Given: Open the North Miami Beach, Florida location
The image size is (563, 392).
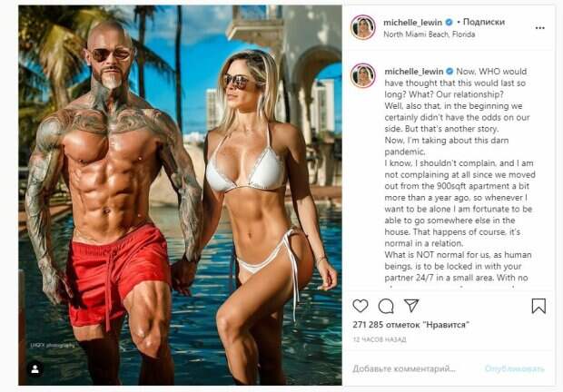Looking at the screenshot, I should (430, 34).
